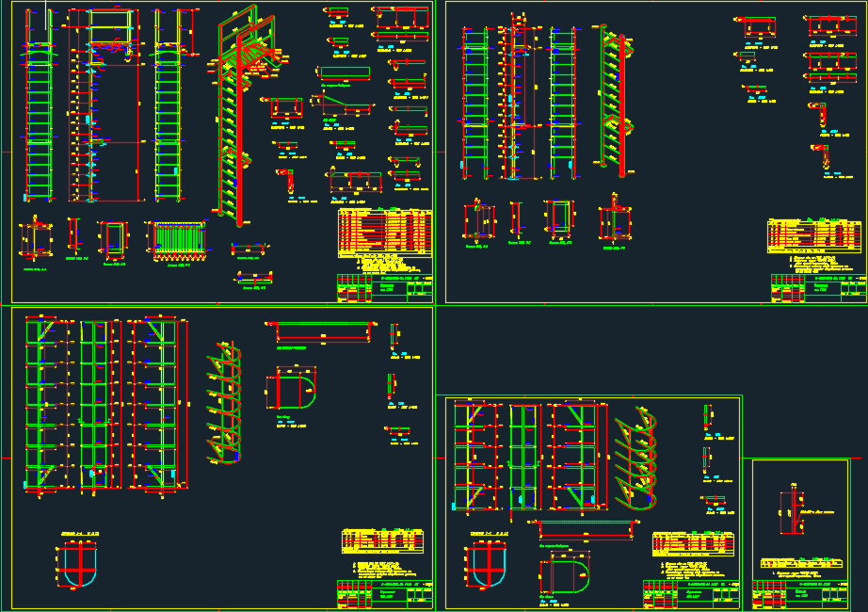
Task: Select the isometric ladder view in top-right sheet
Action: coord(613,100)
